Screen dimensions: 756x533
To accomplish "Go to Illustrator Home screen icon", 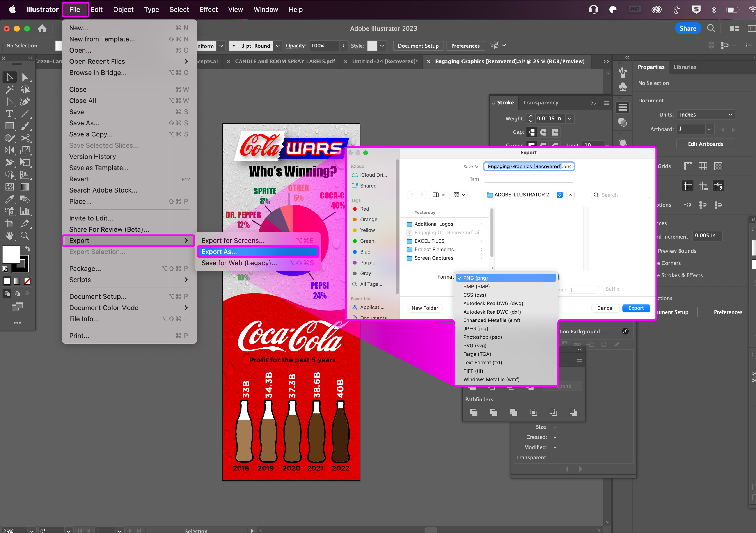I will (42, 29).
